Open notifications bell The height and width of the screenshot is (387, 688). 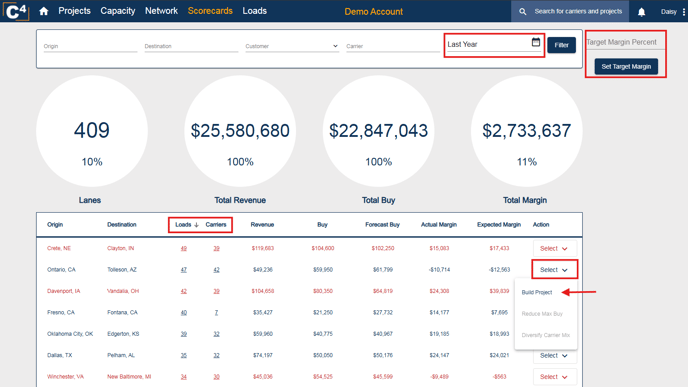(641, 12)
